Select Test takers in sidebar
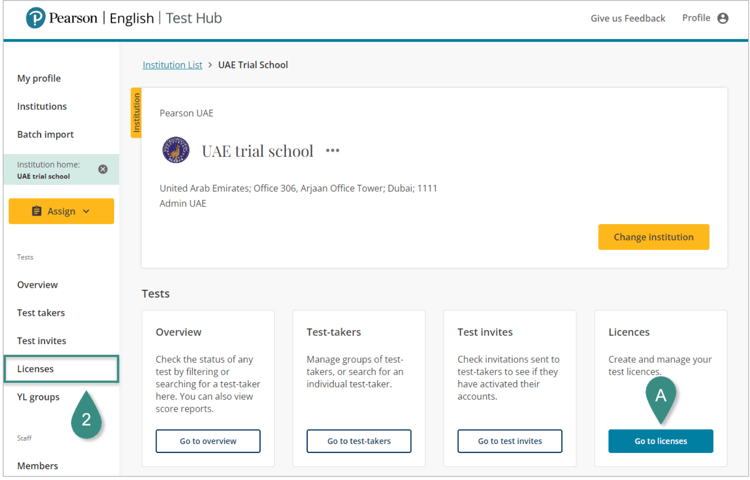The image size is (750, 480). (x=41, y=313)
